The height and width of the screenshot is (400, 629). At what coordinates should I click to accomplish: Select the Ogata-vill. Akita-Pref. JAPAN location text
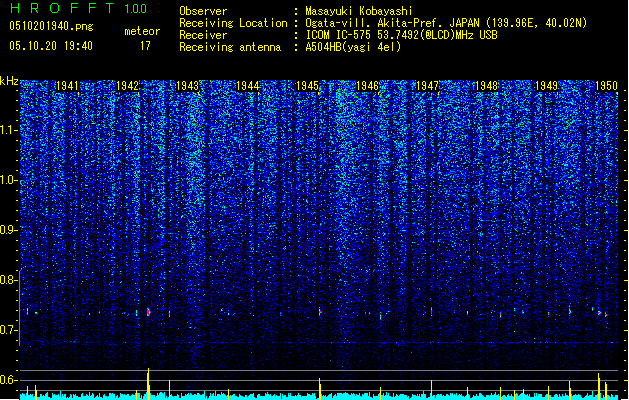(446, 23)
